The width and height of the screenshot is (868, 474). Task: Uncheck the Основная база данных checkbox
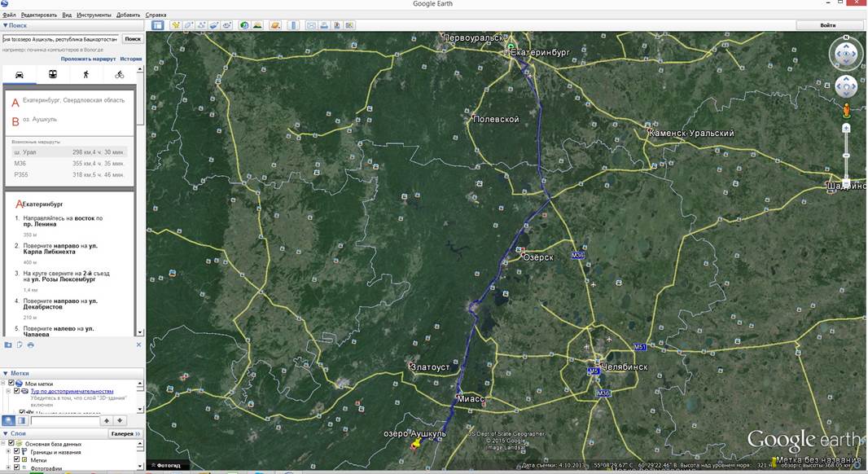point(11,444)
